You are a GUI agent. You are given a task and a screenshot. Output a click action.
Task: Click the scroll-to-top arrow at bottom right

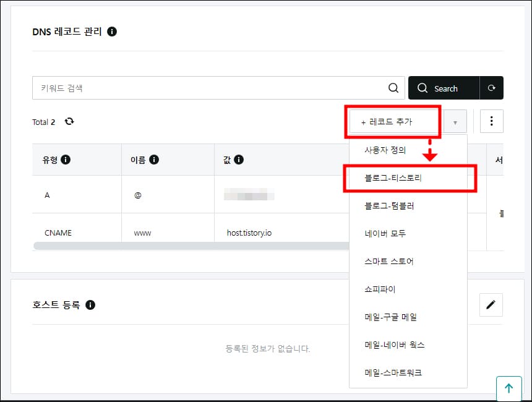click(x=509, y=388)
